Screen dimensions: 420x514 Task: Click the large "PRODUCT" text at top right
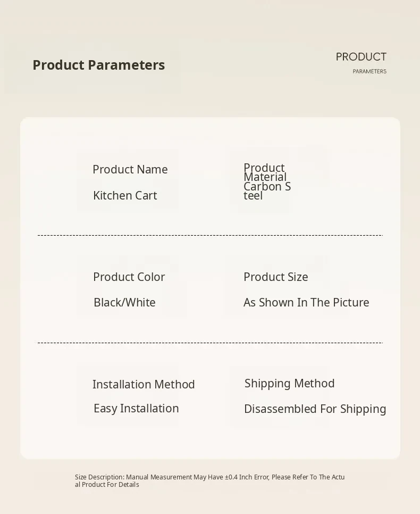(x=361, y=57)
